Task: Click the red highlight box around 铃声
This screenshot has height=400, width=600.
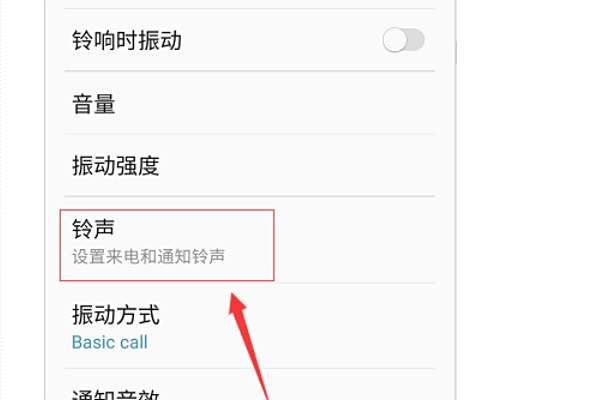Action: click(x=167, y=245)
